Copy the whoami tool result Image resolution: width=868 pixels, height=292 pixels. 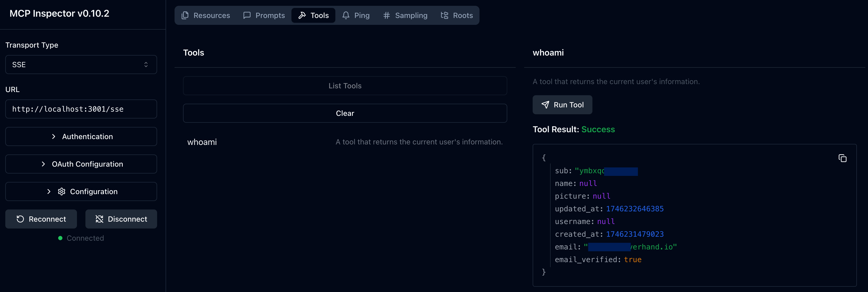click(842, 158)
